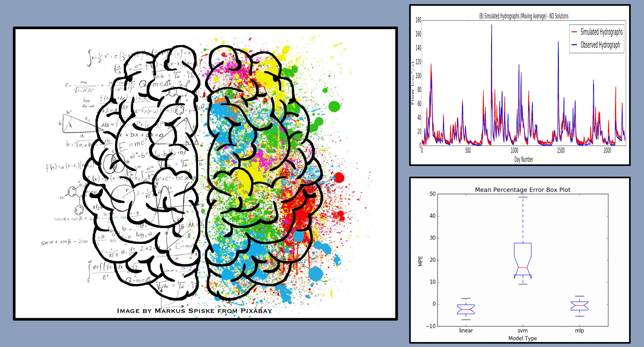Image resolution: width=644 pixels, height=347 pixels.
Task: Click the svm x-axis tick label
Action: point(523,331)
